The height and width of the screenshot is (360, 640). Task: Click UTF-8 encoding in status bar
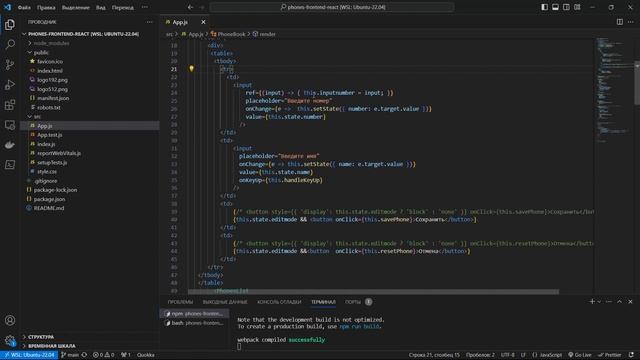pyautogui.click(x=508, y=355)
